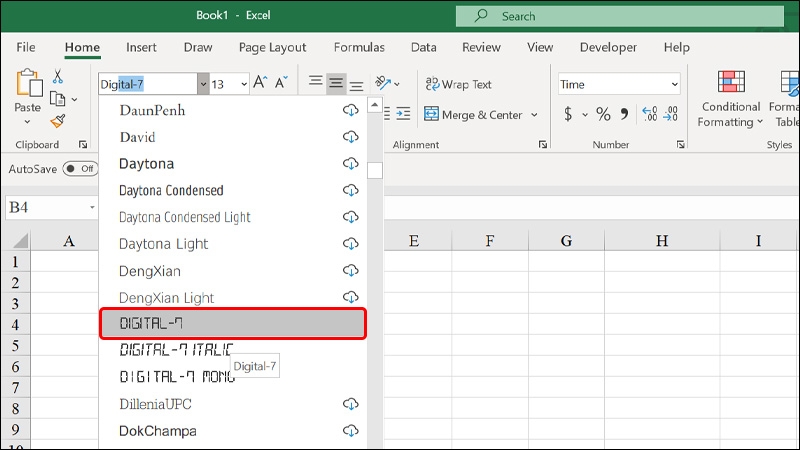Apply Bottom Align to cell

(x=356, y=85)
